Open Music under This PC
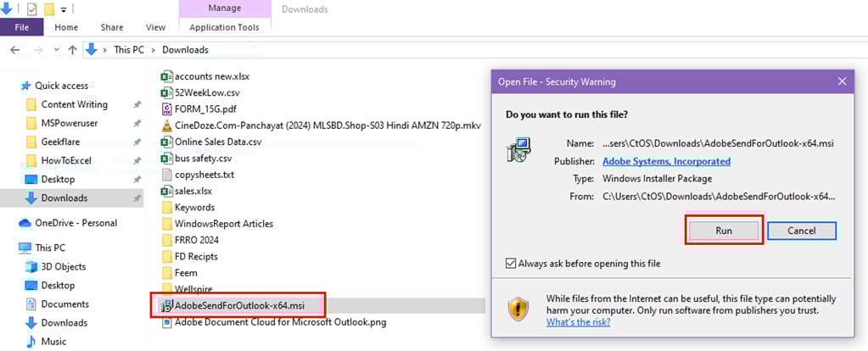868x351 pixels. point(53,342)
